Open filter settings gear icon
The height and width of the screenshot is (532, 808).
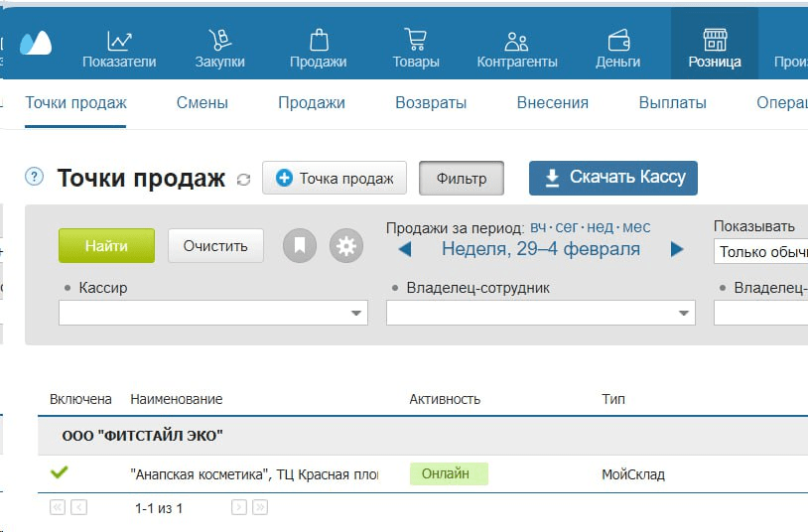tap(345, 246)
